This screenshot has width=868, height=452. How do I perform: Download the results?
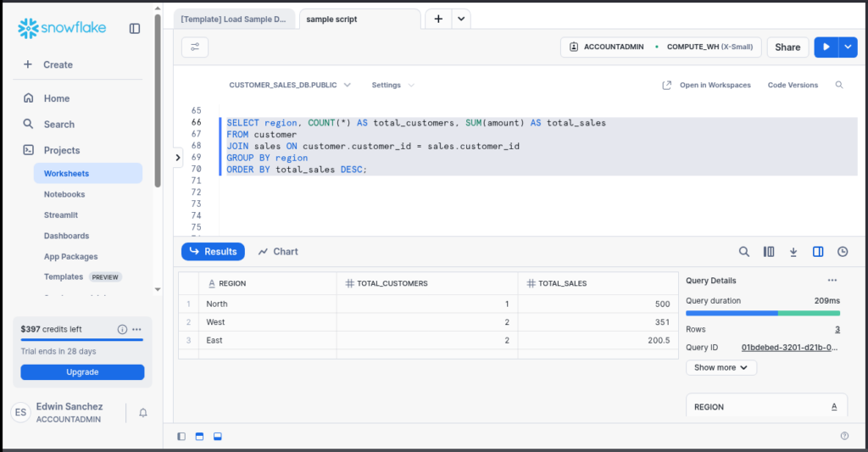pyautogui.click(x=793, y=252)
